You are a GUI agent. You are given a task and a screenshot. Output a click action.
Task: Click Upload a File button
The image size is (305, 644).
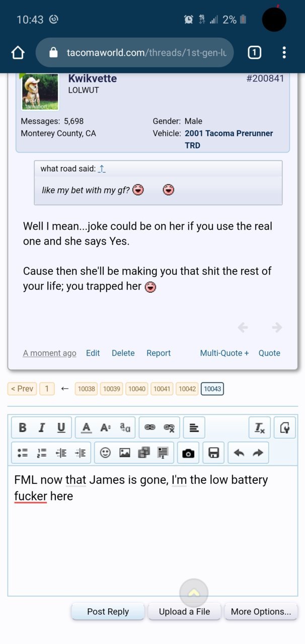coord(184,612)
